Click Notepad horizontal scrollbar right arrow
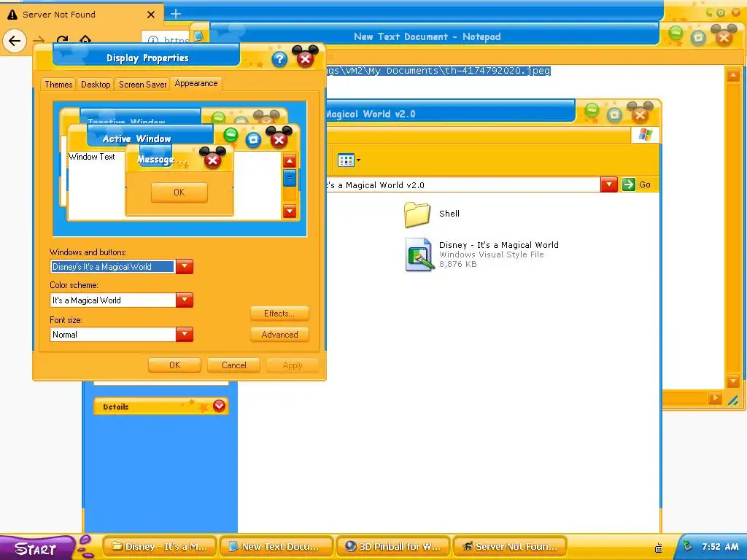The height and width of the screenshot is (560, 747). [715, 398]
